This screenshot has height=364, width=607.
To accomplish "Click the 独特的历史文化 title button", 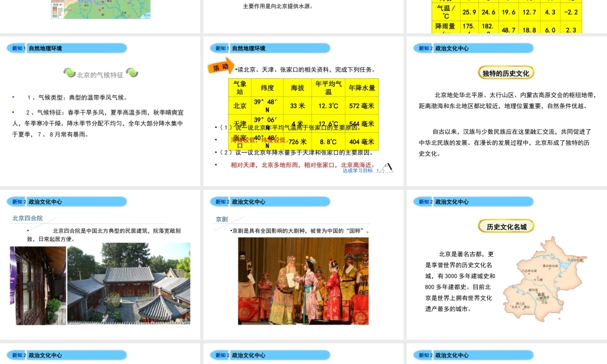I will pos(506,73).
